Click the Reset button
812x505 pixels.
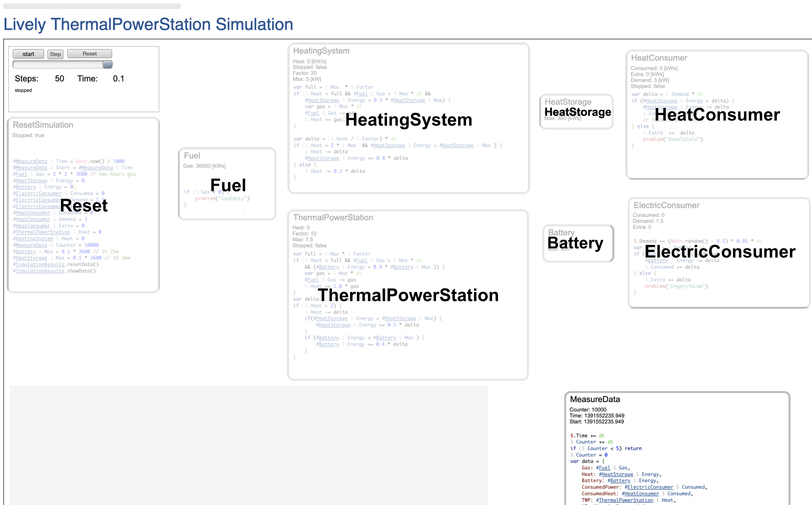click(x=90, y=54)
